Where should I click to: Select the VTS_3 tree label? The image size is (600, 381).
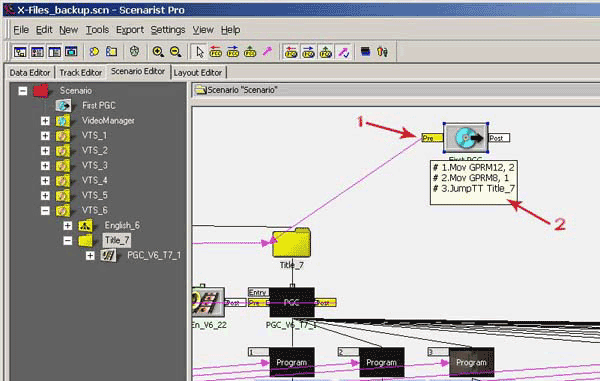(95, 165)
